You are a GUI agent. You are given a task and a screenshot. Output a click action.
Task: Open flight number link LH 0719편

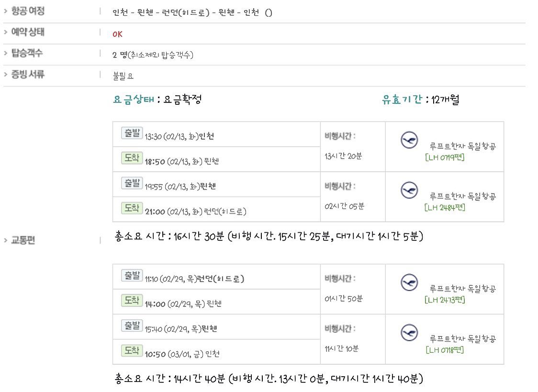[445, 157]
